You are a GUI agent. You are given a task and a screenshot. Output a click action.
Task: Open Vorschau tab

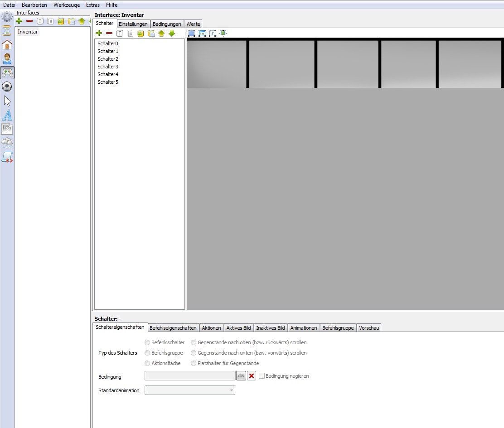tap(369, 328)
